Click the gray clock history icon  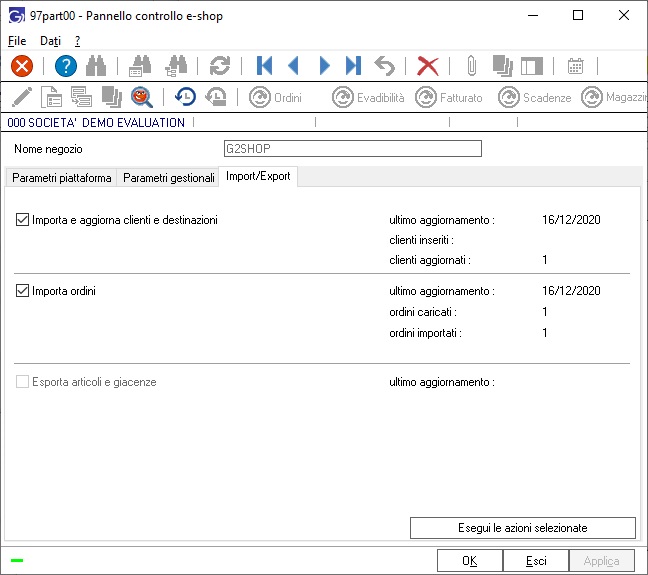[x=216, y=97]
